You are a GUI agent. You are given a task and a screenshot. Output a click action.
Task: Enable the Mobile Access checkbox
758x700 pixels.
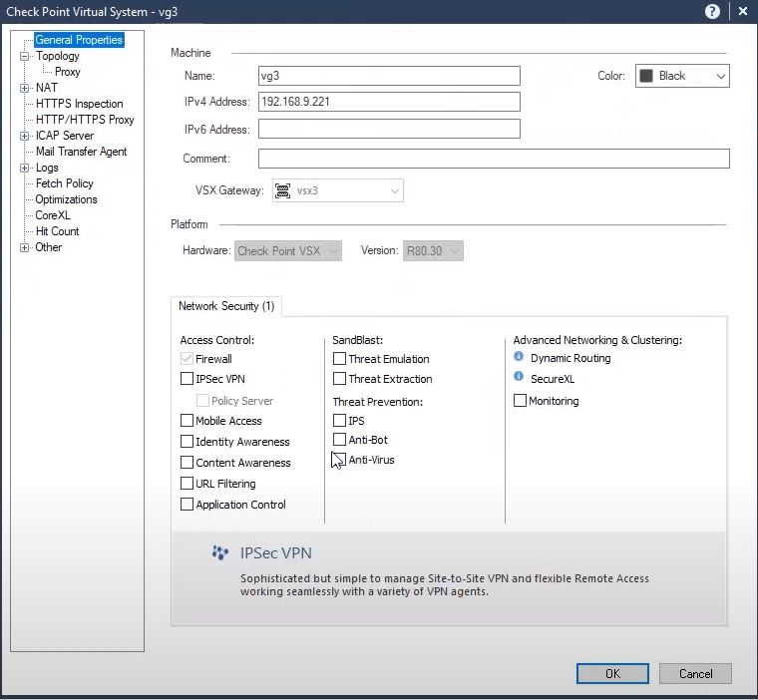pos(187,420)
